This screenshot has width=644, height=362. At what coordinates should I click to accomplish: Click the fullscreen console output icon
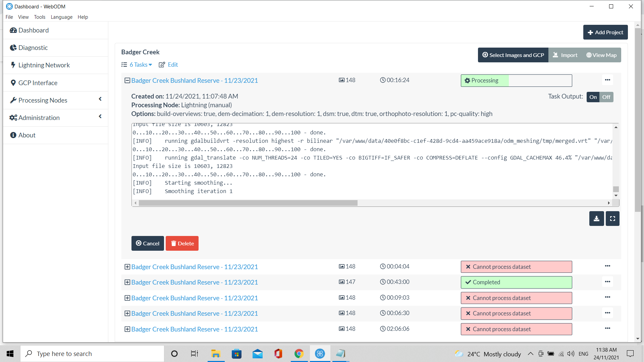pyautogui.click(x=612, y=219)
